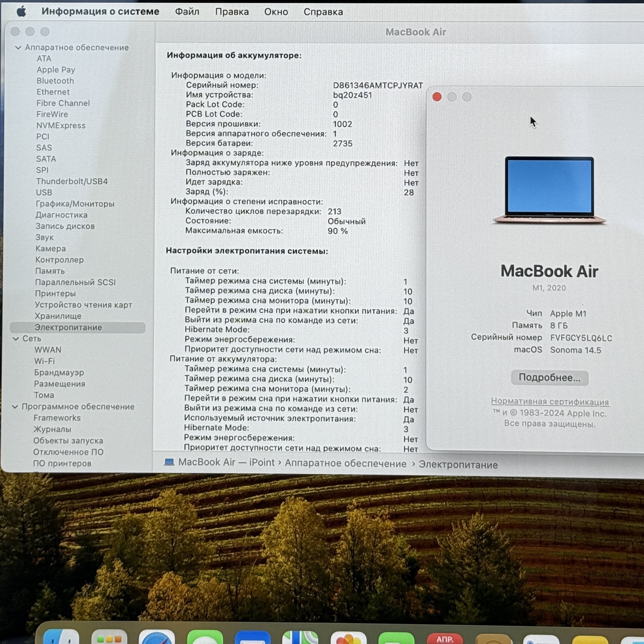Select Брандмауэр under Сеть

click(x=59, y=373)
